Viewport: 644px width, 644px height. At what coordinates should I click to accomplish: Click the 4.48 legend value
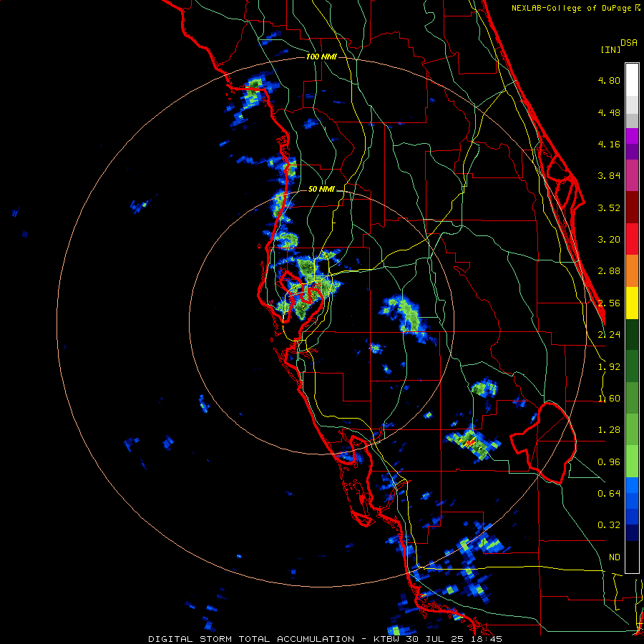609,112
